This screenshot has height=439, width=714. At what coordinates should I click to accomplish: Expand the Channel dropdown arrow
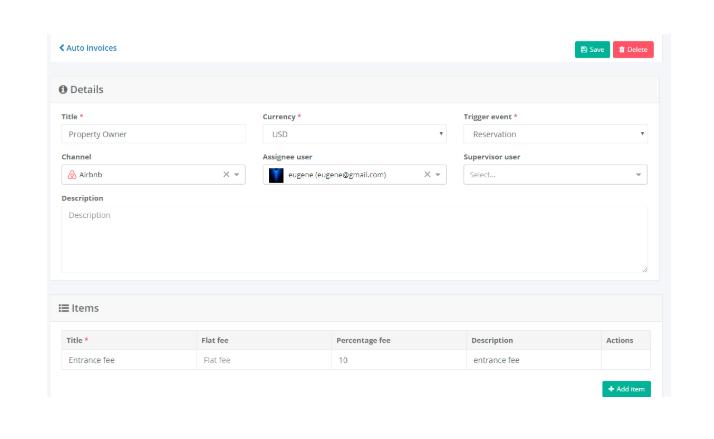click(237, 174)
